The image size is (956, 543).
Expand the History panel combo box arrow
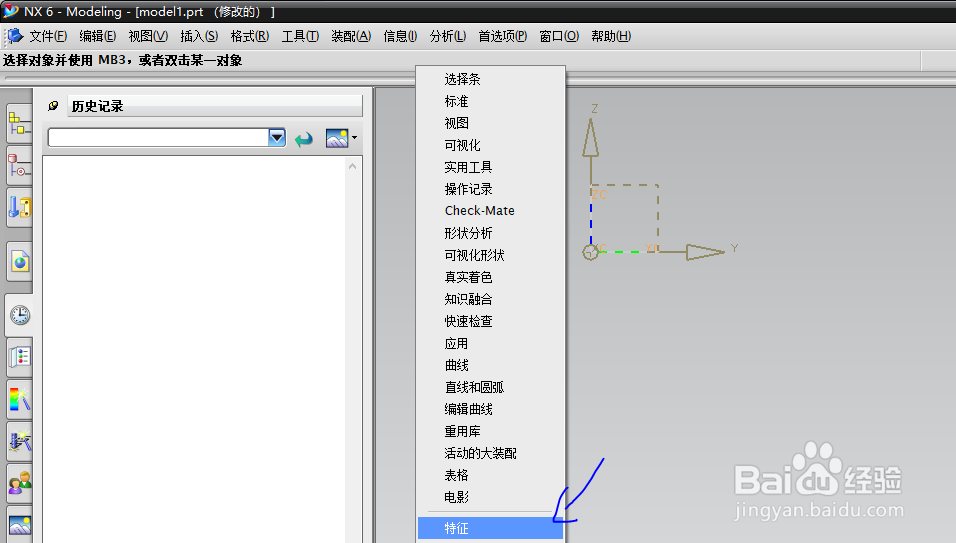[x=277, y=138]
